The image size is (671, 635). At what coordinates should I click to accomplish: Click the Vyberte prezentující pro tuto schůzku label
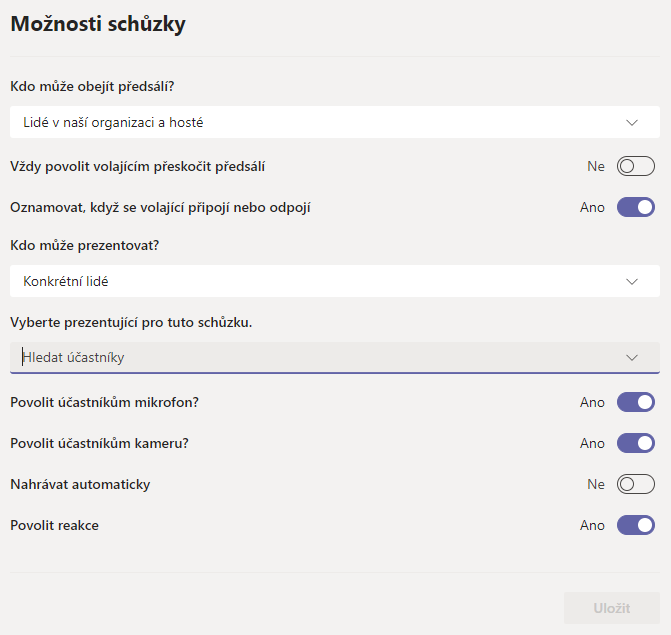(131, 322)
